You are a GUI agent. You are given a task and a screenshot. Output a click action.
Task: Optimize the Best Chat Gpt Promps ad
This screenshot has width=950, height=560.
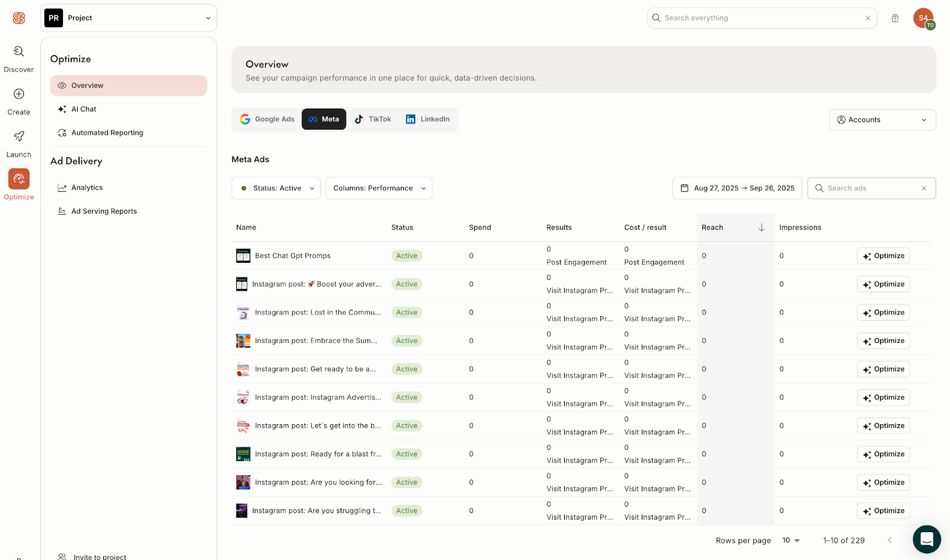coord(883,256)
